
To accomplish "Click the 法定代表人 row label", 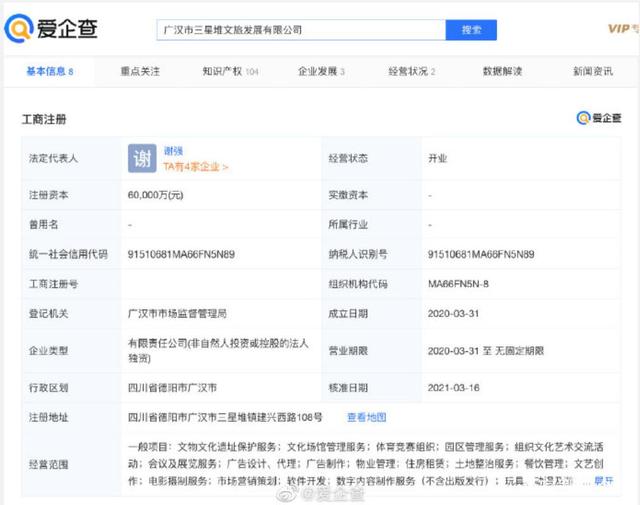I will [53, 158].
